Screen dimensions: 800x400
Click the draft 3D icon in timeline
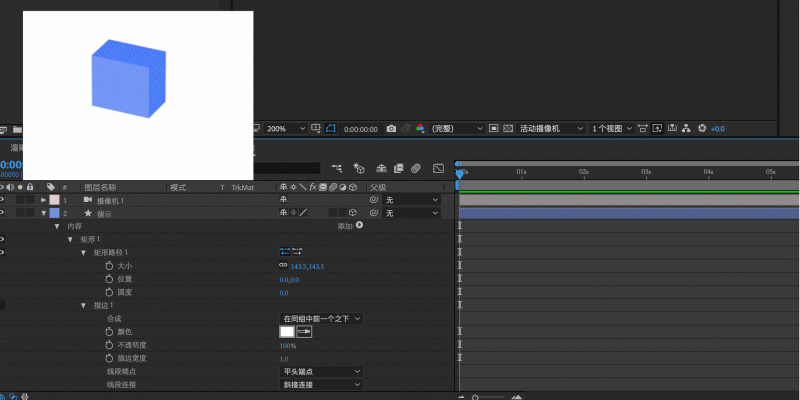click(359, 168)
